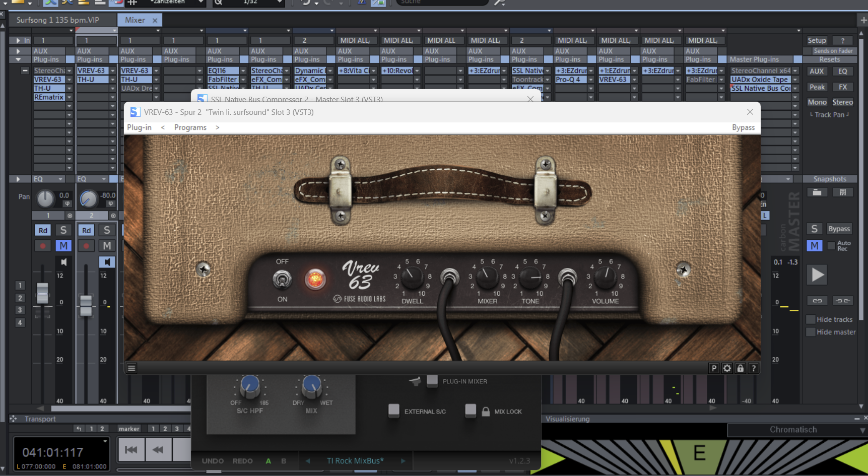Image resolution: width=868 pixels, height=476 pixels.
Task: Click the snapshot save disk icon
Action: [x=842, y=192]
